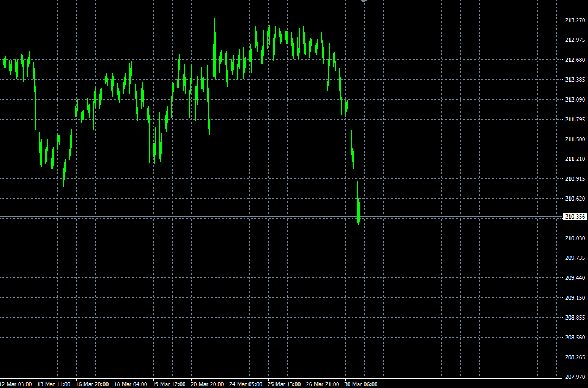Select the 13 Mar 11:00 time axis label

53,384
